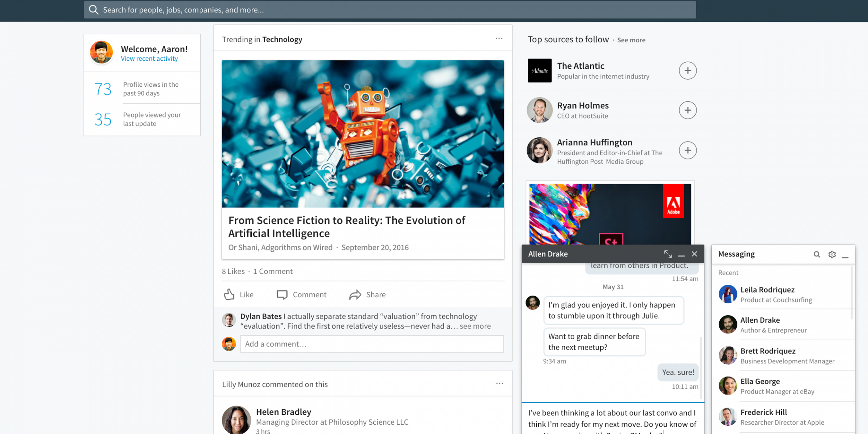
Task: Open Dylan Bates' commenter avatar
Action: coord(229,320)
